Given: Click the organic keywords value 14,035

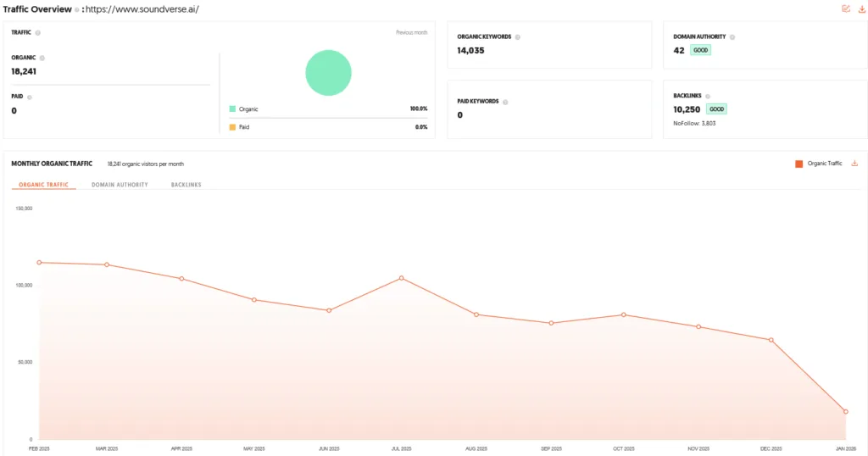Looking at the screenshot, I should 470,50.
